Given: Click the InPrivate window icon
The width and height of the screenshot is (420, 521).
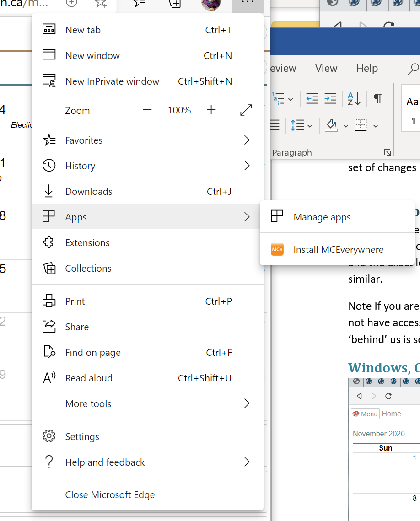Looking at the screenshot, I should 49,81.
